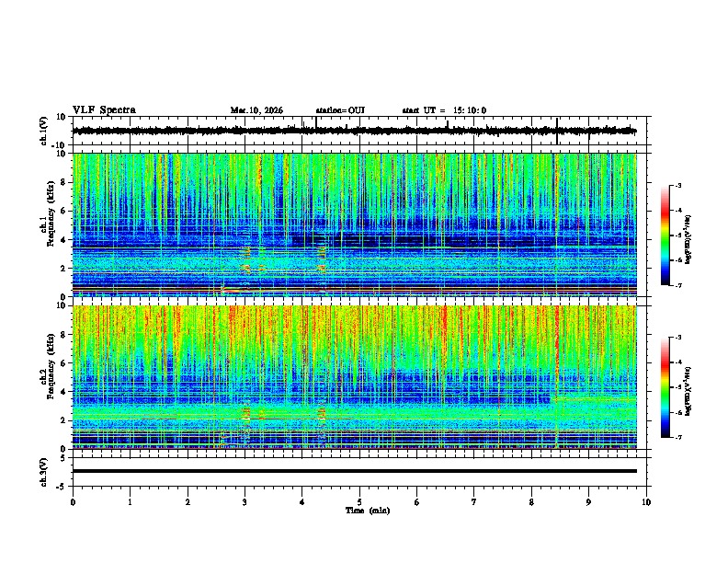728x563 pixels.
Task: Click the "ch.1(V)" waveform axis label
Action: [x=44, y=131]
